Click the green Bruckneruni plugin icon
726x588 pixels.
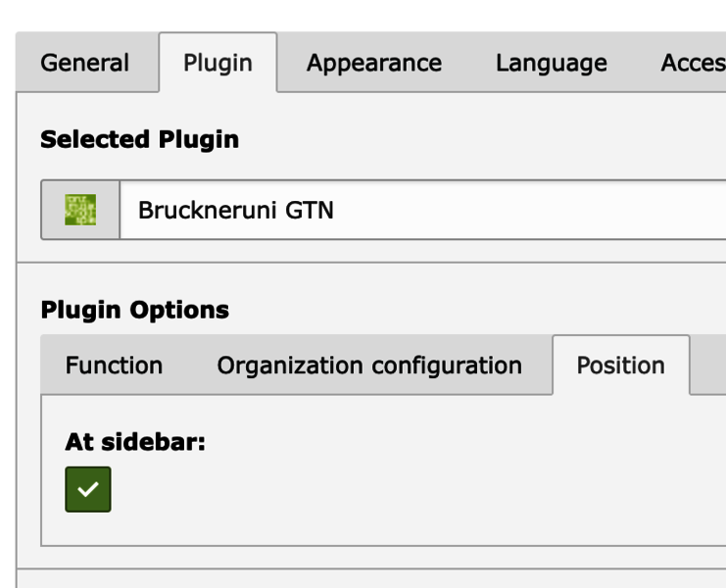point(80,210)
